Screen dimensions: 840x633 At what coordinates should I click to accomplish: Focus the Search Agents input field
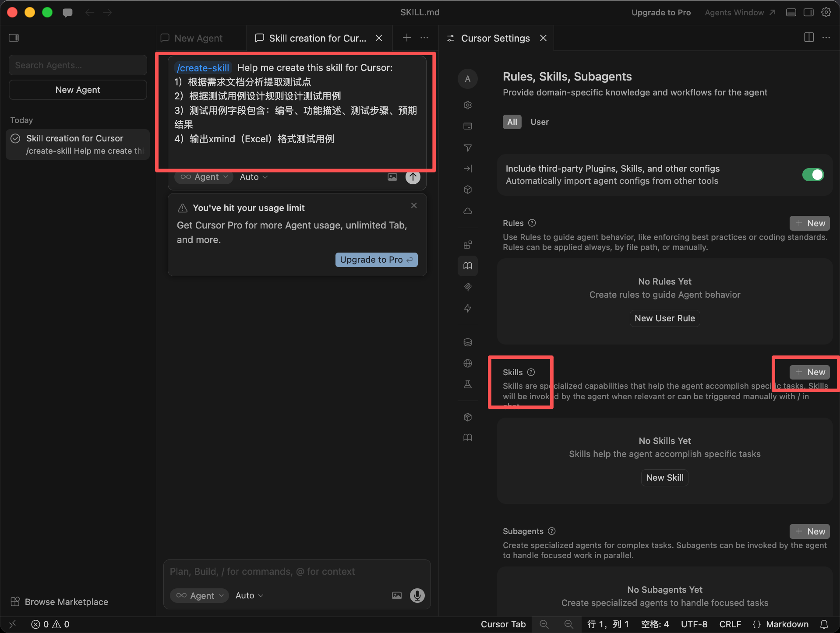pos(78,65)
